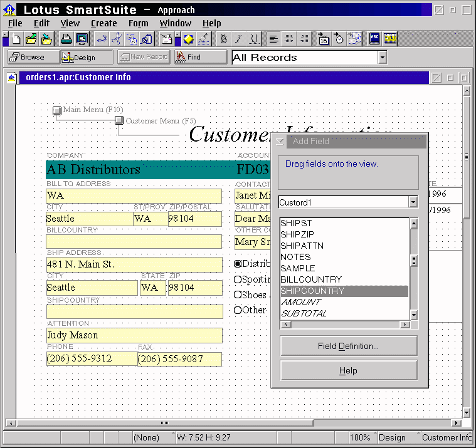476x448 pixels.
Task: Click the ABC spell check icon
Action: (374, 39)
